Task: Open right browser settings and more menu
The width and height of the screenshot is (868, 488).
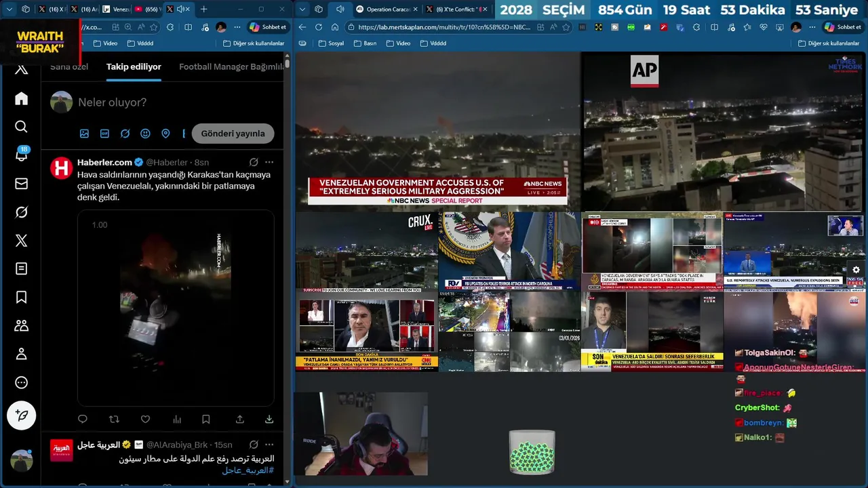Action: (812, 27)
